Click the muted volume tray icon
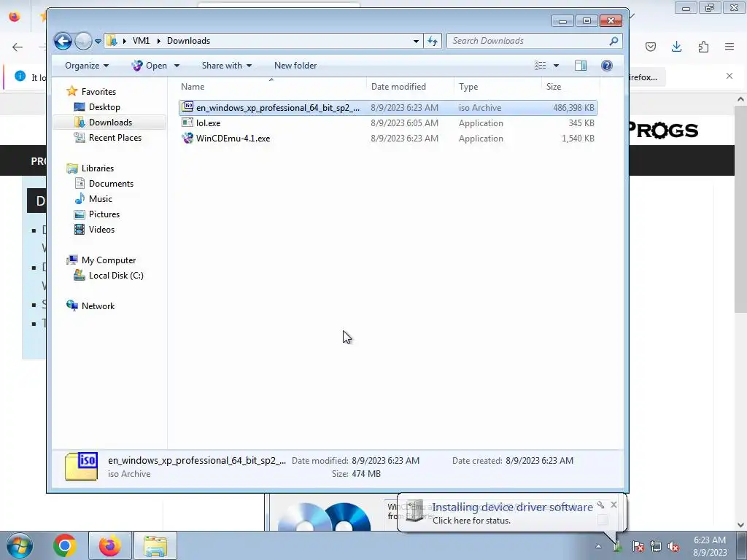The height and width of the screenshot is (560, 747). pyautogui.click(x=673, y=546)
